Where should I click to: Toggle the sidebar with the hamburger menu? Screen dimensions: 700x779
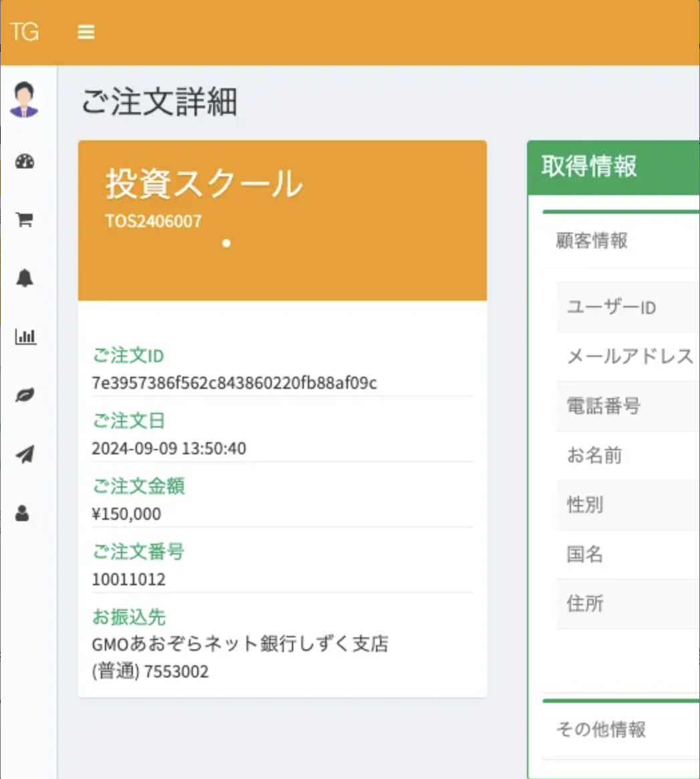point(85,31)
